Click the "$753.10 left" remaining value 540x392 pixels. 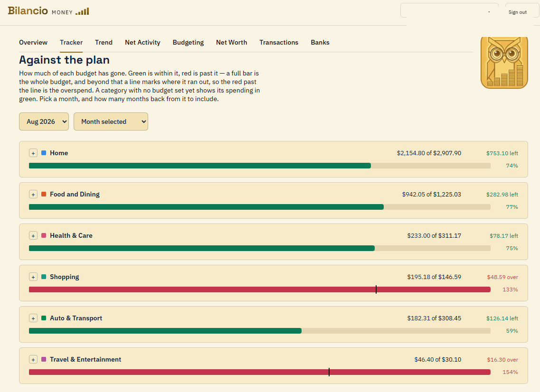pyautogui.click(x=502, y=153)
